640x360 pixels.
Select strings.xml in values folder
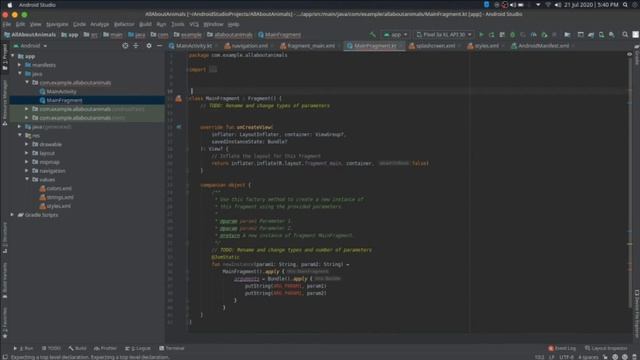pyautogui.click(x=60, y=197)
